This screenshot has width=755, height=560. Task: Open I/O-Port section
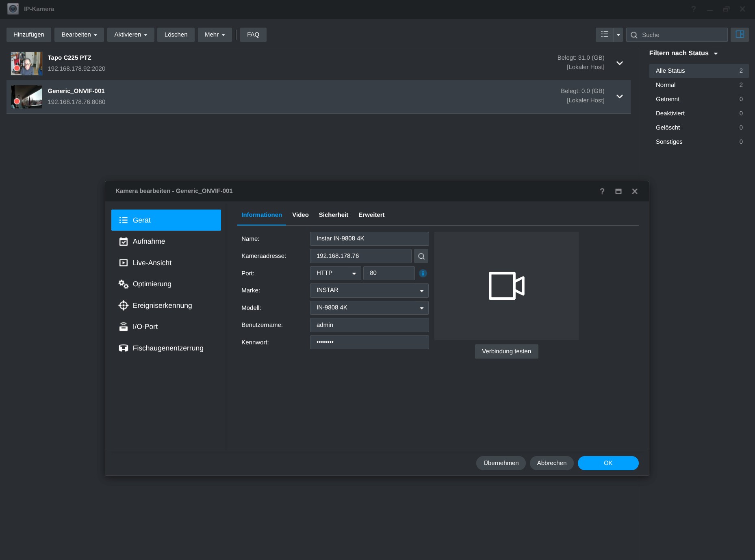click(x=145, y=326)
